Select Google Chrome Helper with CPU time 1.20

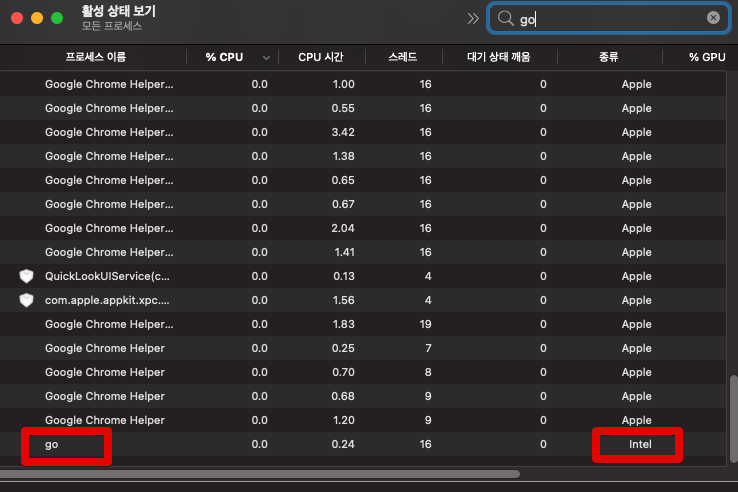click(x=362, y=420)
